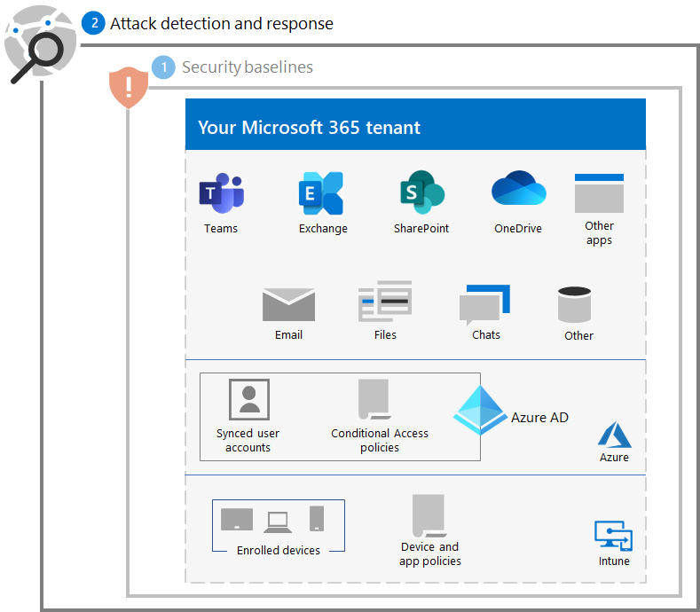Click the Teams app icon

[x=221, y=193]
